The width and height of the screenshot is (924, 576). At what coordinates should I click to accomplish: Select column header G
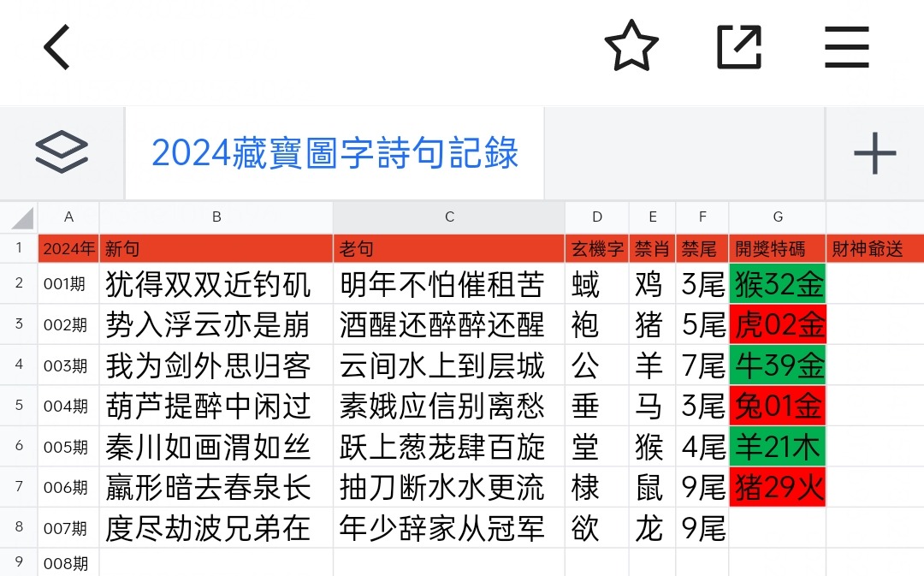pos(777,217)
